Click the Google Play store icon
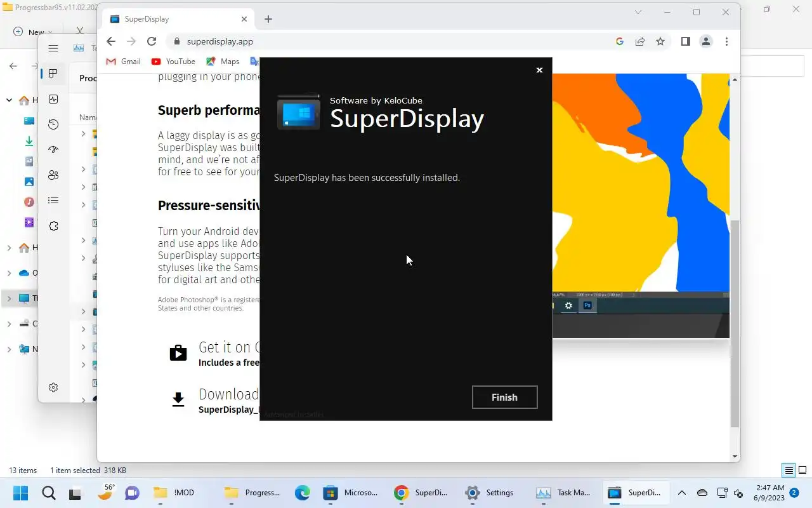The height and width of the screenshot is (508, 812). click(x=178, y=353)
